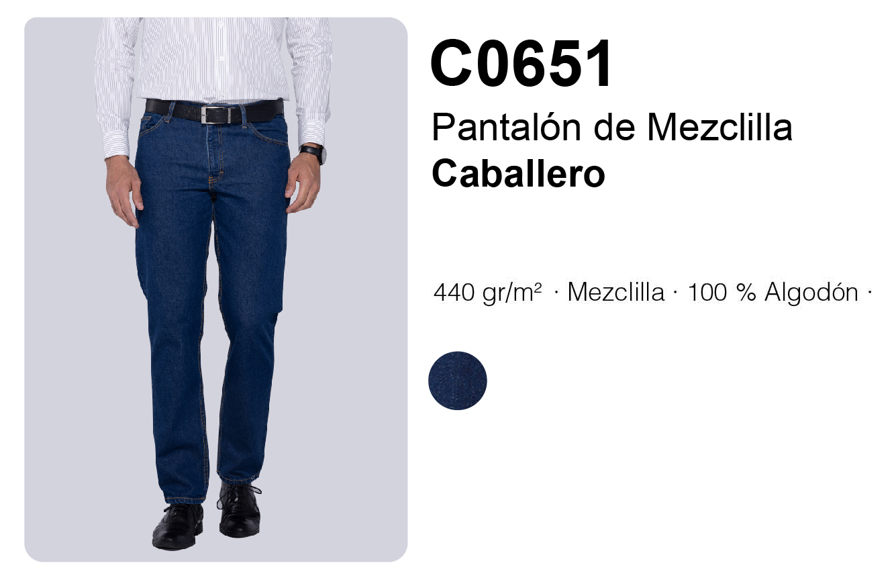The width and height of the screenshot is (896, 588).
Task: Click the wristwatch on the model's arm
Action: 315,153
